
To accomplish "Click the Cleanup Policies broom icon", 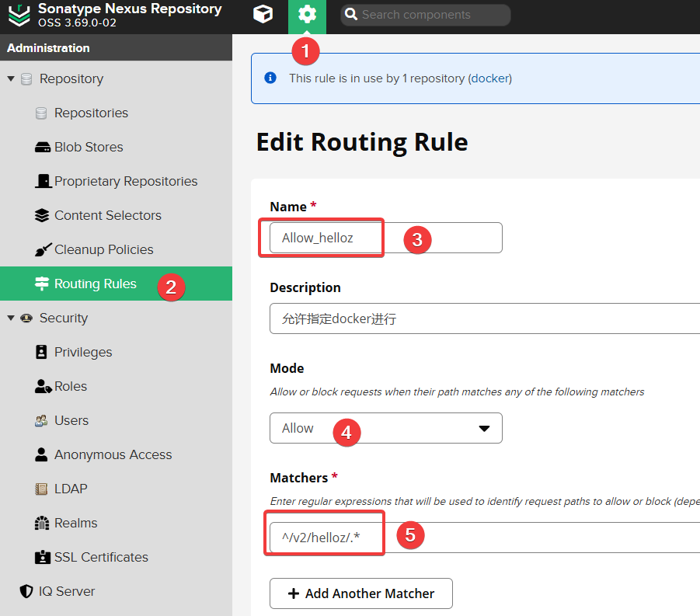I will click(x=43, y=250).
